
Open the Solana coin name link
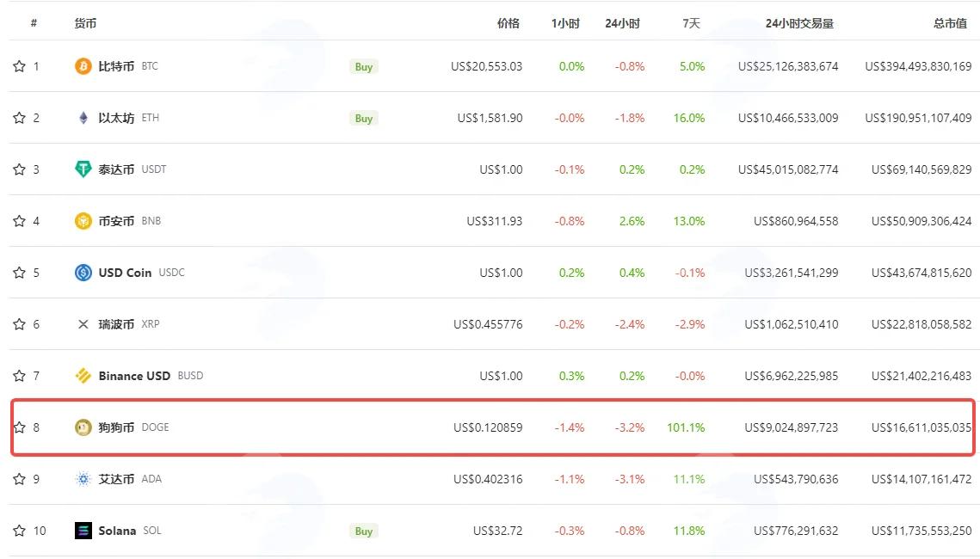[118, 531]
